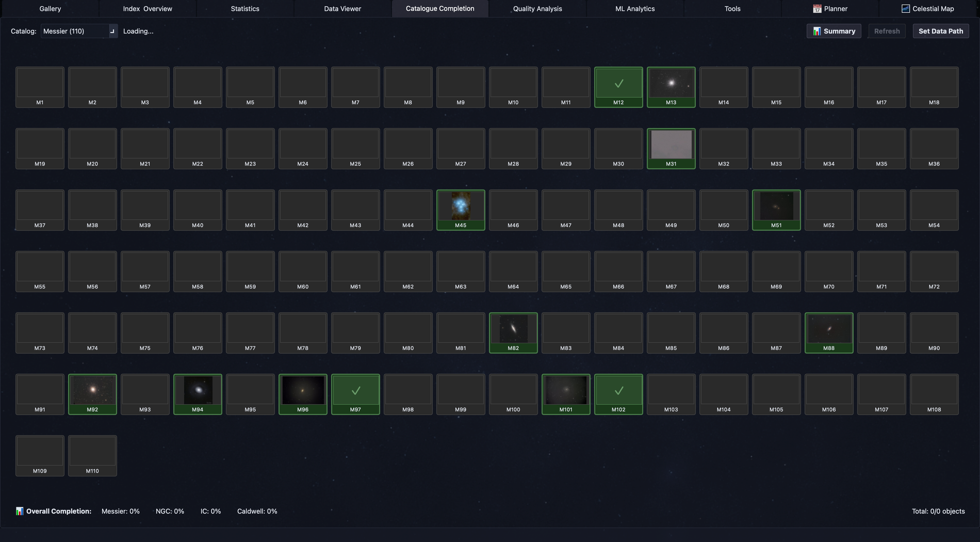Select the M31 thumbnail tile
This screenshot has height=542, width=980.
[x=671, y=145]
